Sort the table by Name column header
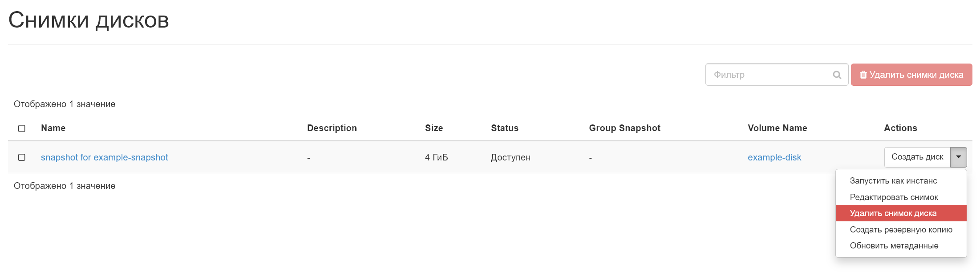 click(53, 128)
